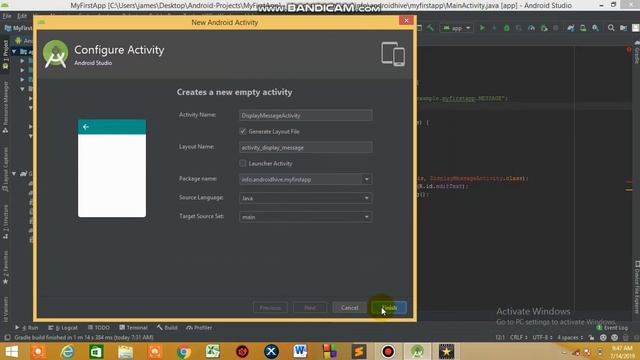The height and width of the screenshot is (360, 640).
Task: Open Microsoft Word from the taskbar
Action: pyautogui.click(x=300, y=351)
